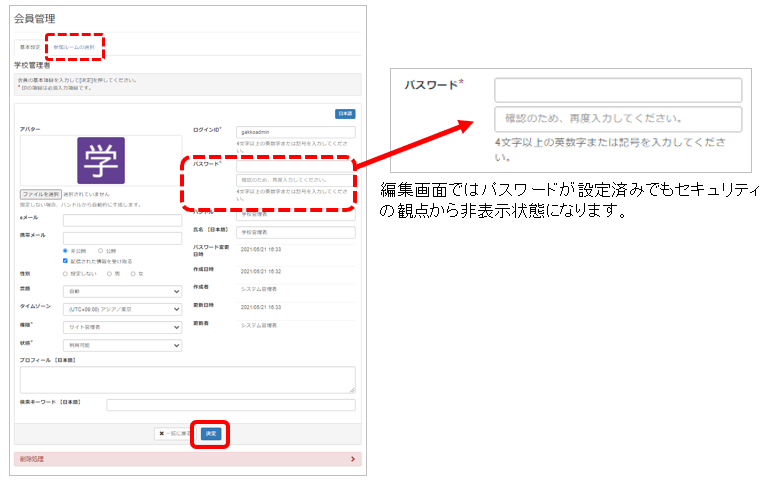Viewport: 768px width, 483px height.
Task: Click into the ログインID input field
Action: [x=295, y=132]
